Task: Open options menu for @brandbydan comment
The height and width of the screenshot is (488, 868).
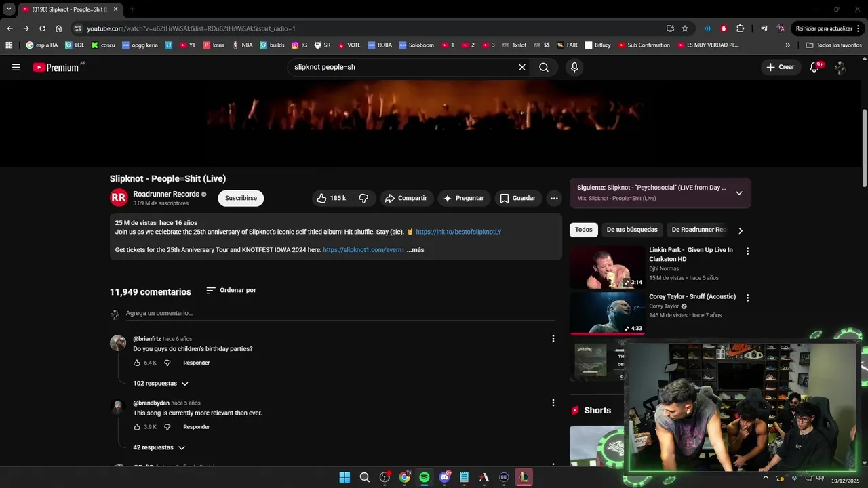Action: 553,403
